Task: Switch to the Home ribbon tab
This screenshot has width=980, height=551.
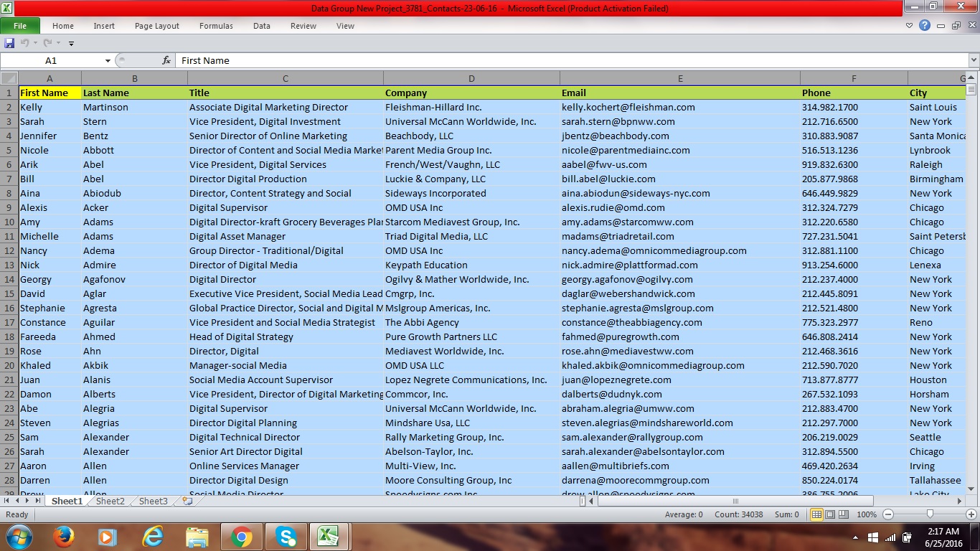Action: [63, 26]
